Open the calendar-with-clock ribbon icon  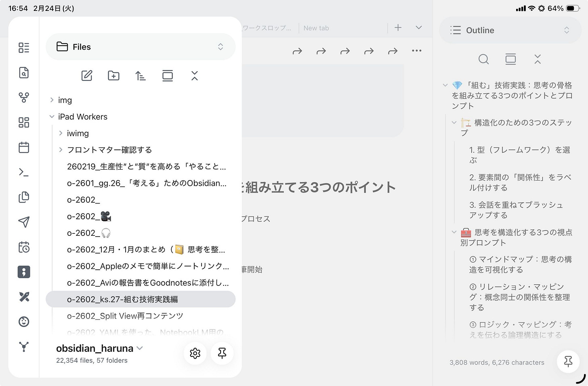(24, 247)
